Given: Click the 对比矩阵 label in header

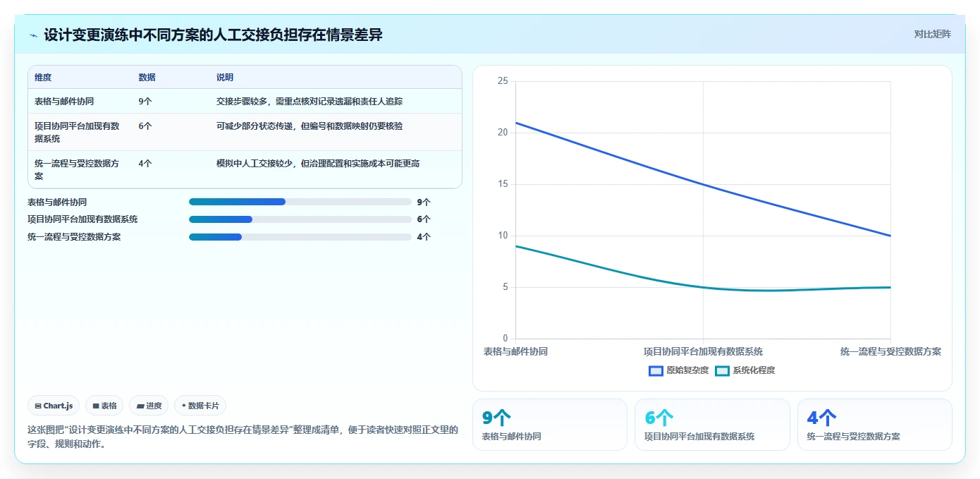Looking at the screenshot, I should (932, 34).
